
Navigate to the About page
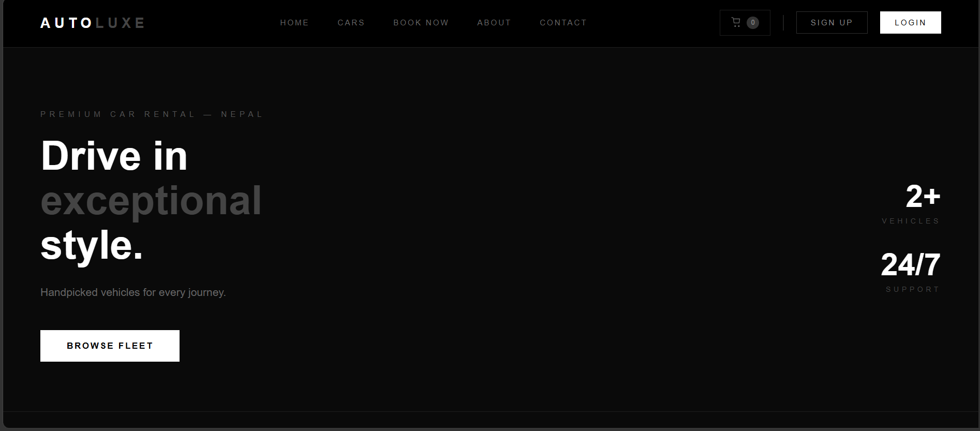[x=494, y=23]
